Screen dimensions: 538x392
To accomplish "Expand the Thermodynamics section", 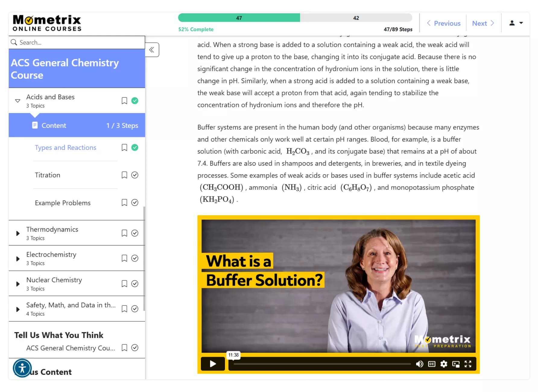I will coord(18,233).
